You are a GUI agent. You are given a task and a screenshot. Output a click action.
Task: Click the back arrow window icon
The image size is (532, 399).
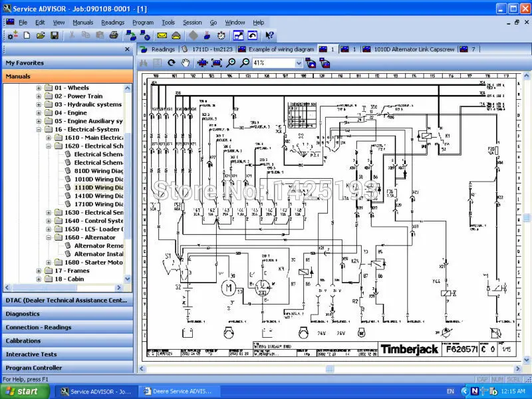(253, 35)
